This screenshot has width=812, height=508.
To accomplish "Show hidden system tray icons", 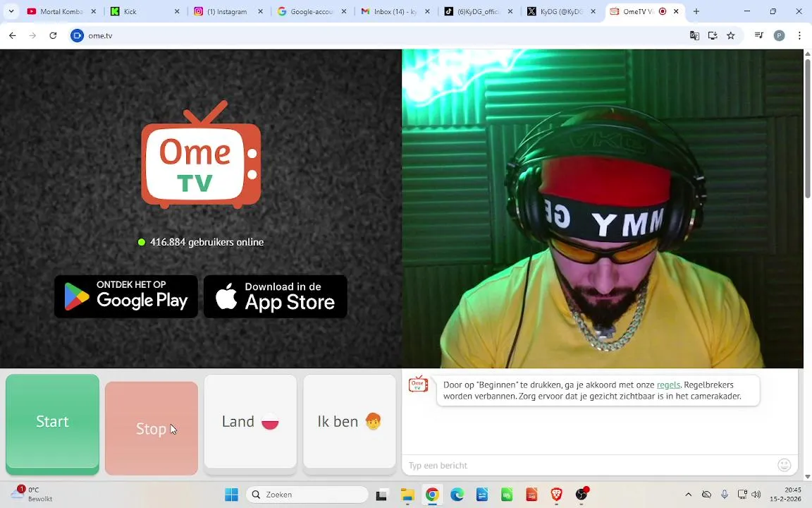I will click(x=688, y=495).
